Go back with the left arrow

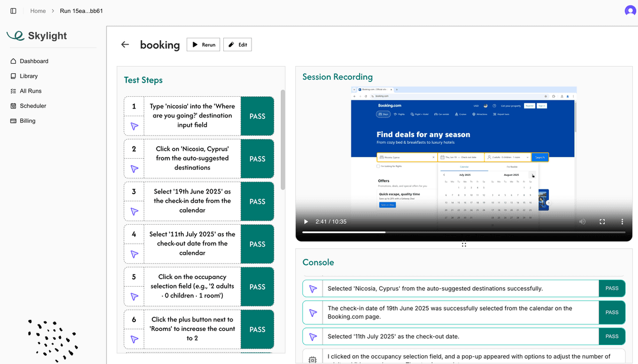point(125,45)
